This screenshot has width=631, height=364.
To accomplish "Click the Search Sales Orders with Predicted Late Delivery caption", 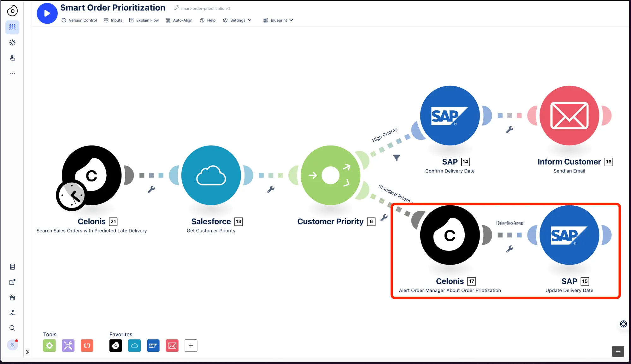I will click(91, 231).
